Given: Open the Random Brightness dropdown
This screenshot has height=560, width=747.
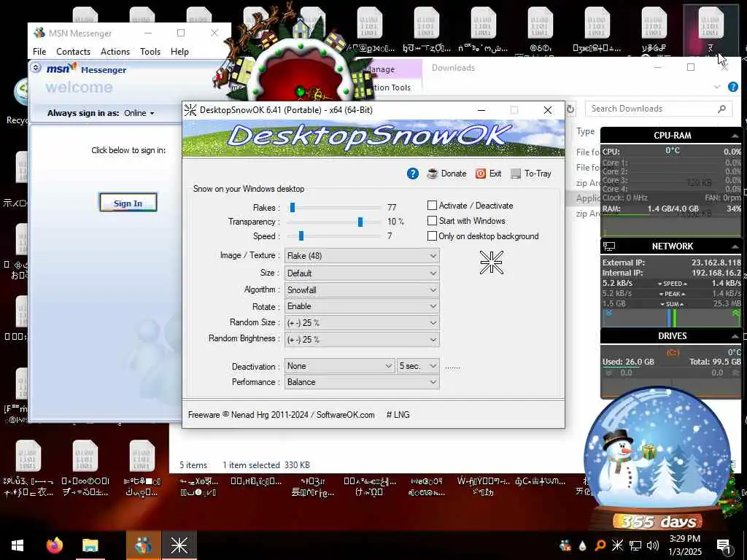Looking at the screenshot, I should click(x=362, y=340).
